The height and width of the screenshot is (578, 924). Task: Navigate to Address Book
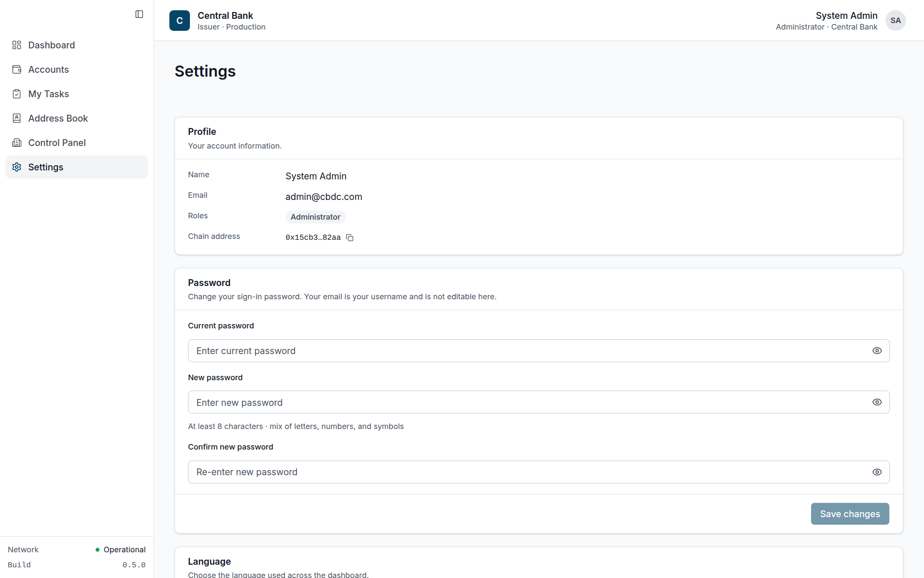coord(77,118)
